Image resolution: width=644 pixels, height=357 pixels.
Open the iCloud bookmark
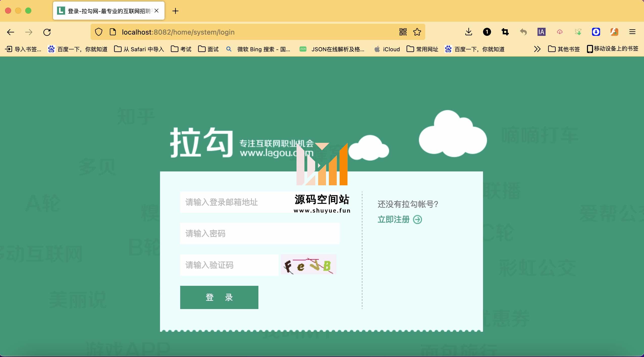[x=387, y=49]
